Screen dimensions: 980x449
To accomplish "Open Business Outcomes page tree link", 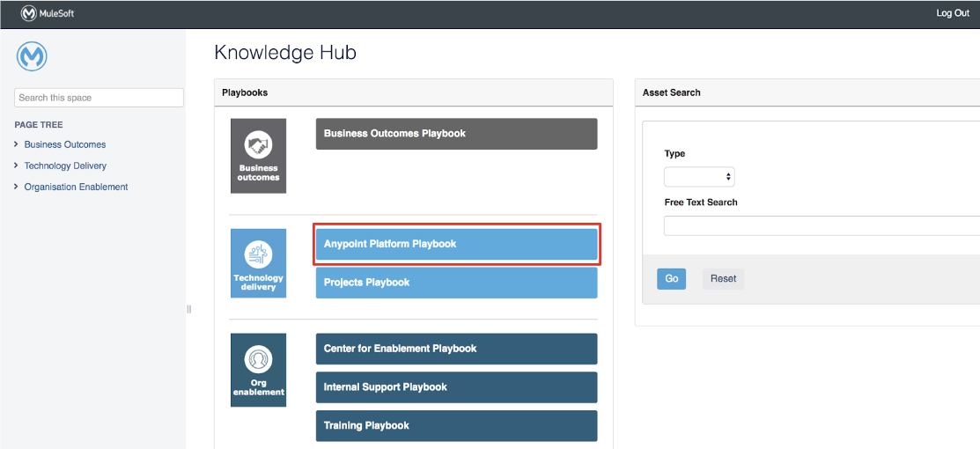I will [x=65, y=144].
